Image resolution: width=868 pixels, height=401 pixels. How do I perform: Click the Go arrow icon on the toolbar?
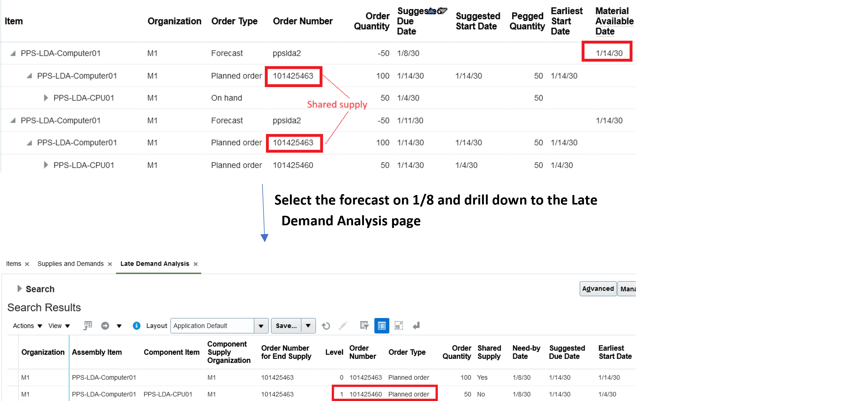coord(106,325)
